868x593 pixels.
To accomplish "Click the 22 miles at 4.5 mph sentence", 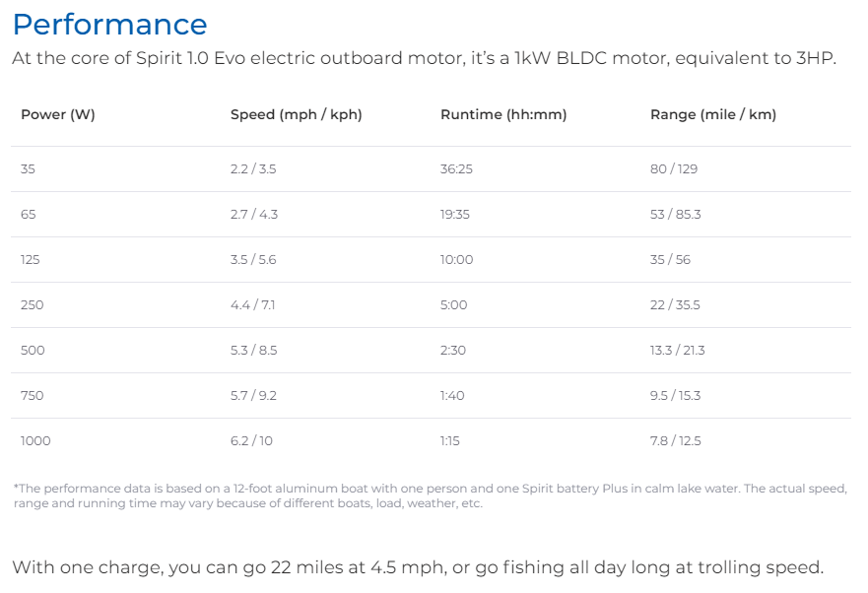I will click(x=418, y=567).
